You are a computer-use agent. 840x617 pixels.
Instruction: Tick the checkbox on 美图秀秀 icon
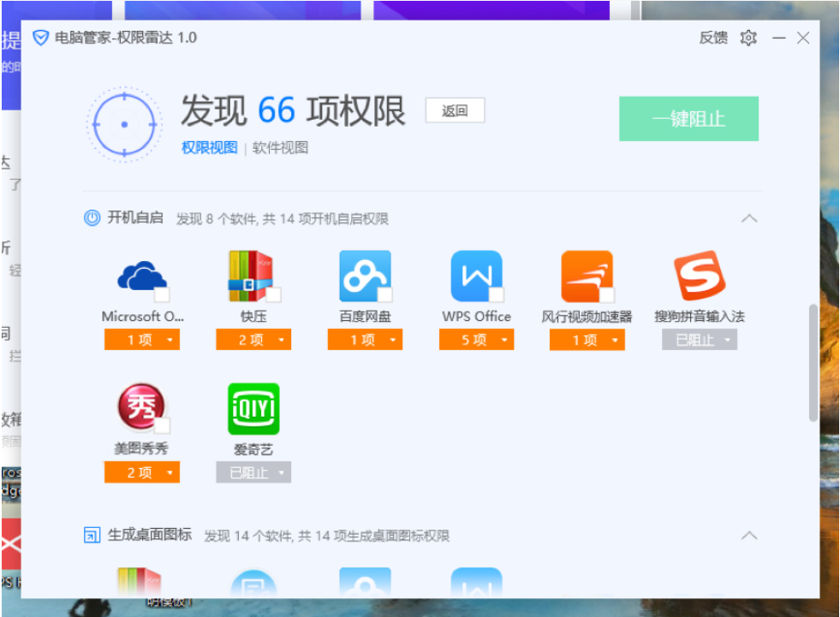(163, 426)
